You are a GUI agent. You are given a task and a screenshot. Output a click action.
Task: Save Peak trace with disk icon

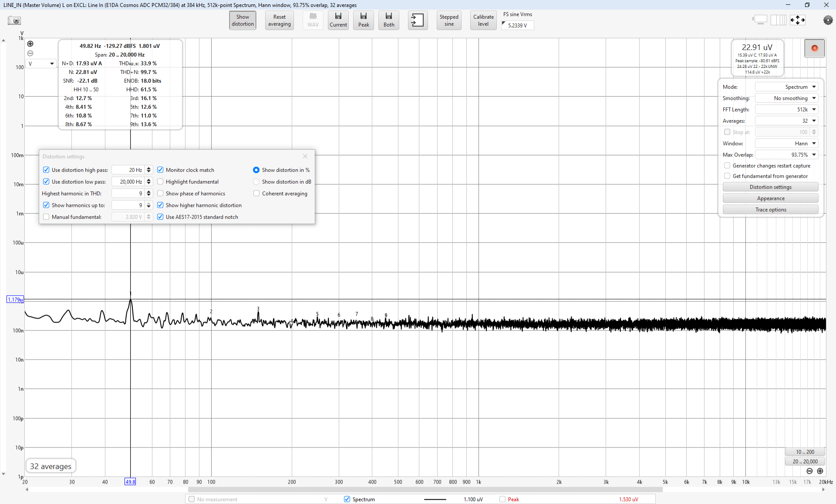coord(364,20)
